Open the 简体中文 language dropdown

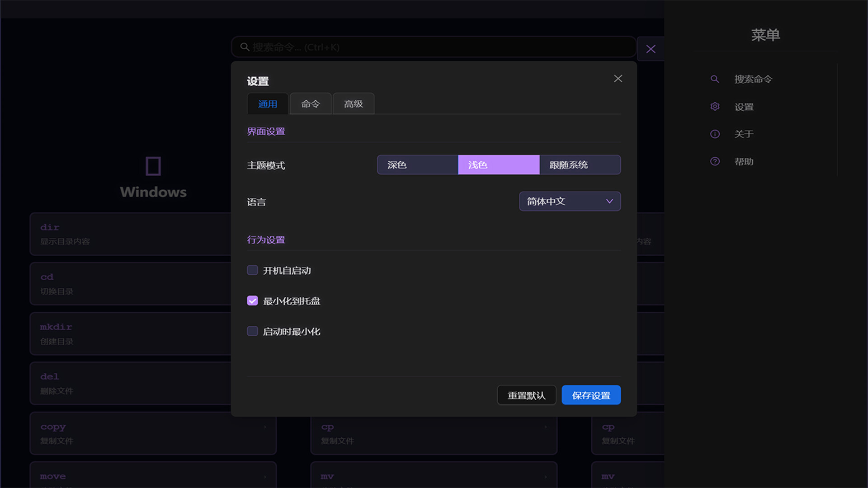[x=570, y=202]
